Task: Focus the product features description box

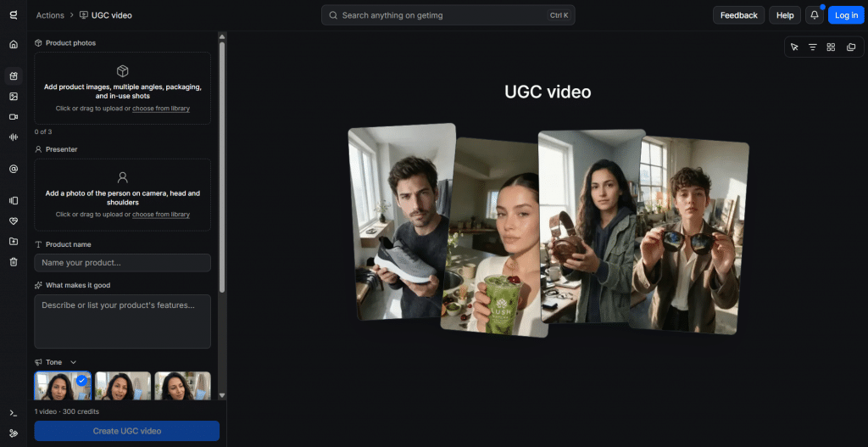Action: tap(122, 321)
